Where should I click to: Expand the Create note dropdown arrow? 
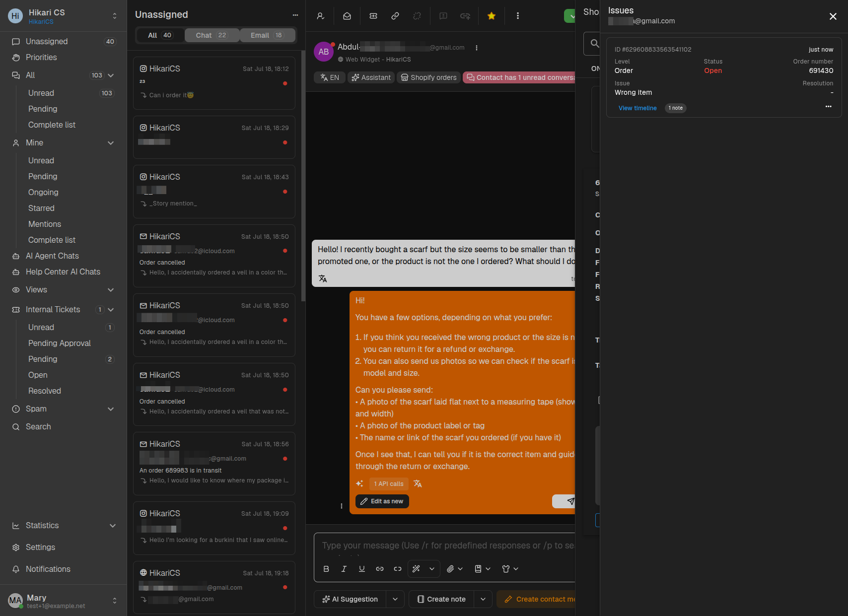pos(483,599)
